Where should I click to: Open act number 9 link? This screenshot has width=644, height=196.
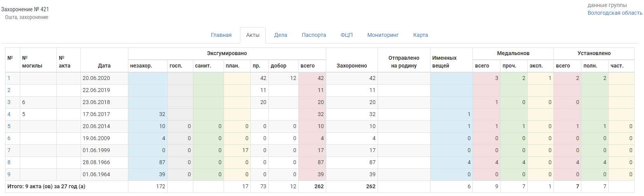click(x=9, y=174)
